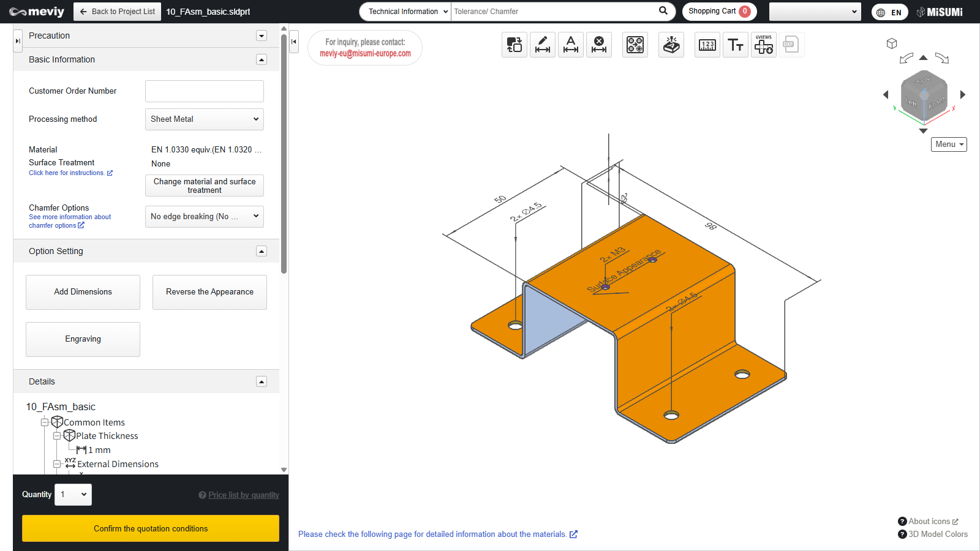
Task: Open the hole pattern conversion tool
Action: 635,45
